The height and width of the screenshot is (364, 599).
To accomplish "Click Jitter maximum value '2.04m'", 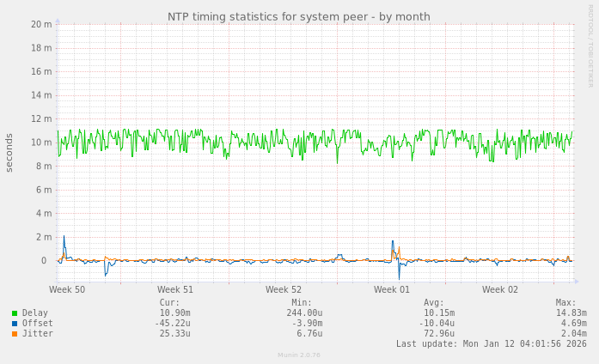I will 574,334.
